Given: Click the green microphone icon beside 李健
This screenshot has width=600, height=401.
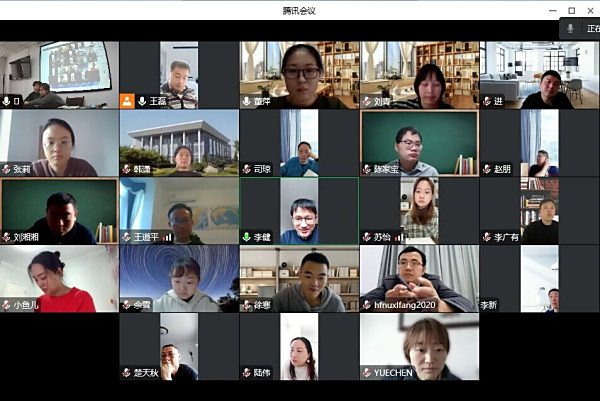Looking at the screenshot, I should coord(246,237).
